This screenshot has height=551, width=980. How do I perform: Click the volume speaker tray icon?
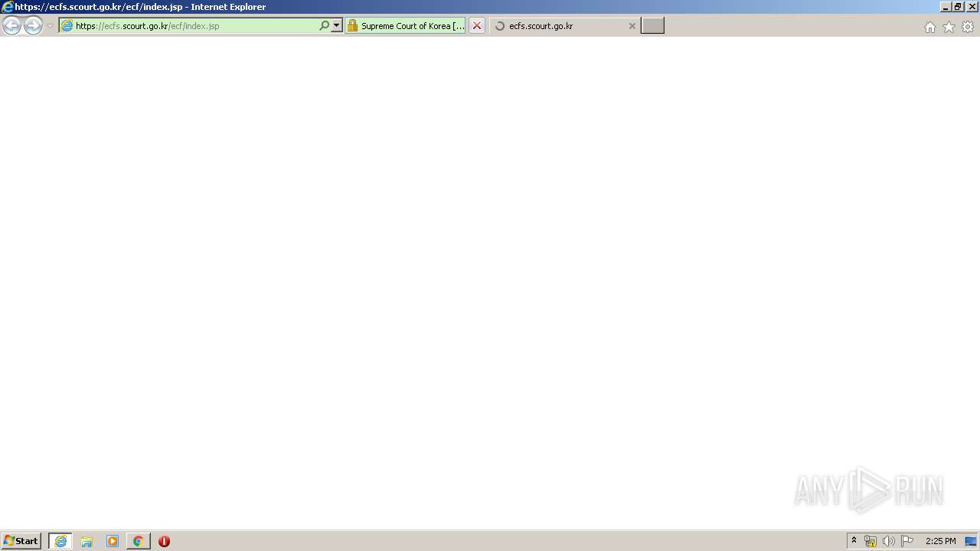[888, 541]
